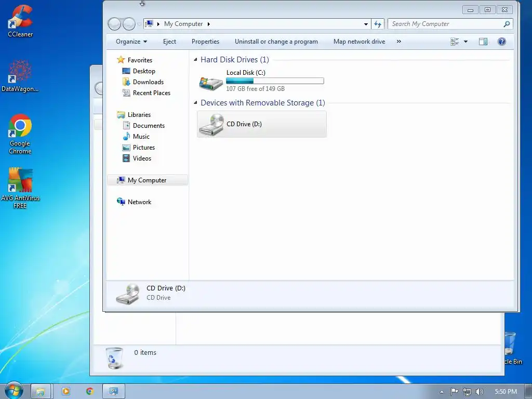This screenshot has width=532, height=399.
Task: Open Windows Explorer from the taskbar
Action: pos(41,392)
